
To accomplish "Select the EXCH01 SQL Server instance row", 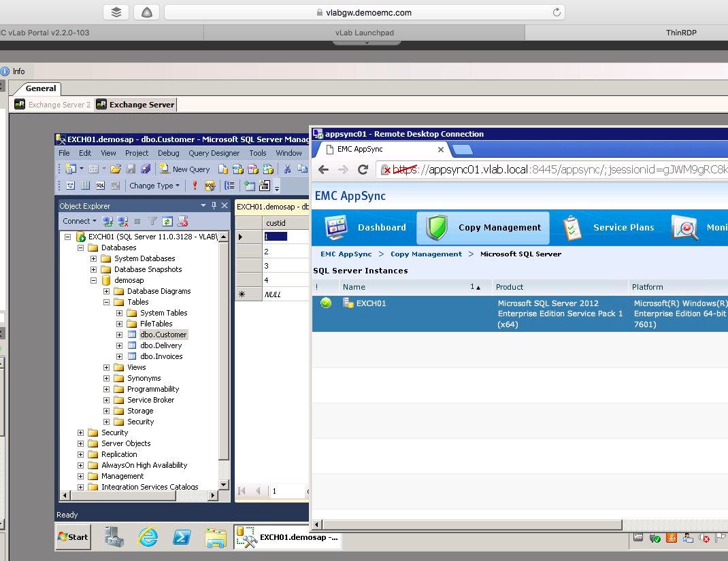I will coord(520,313).
